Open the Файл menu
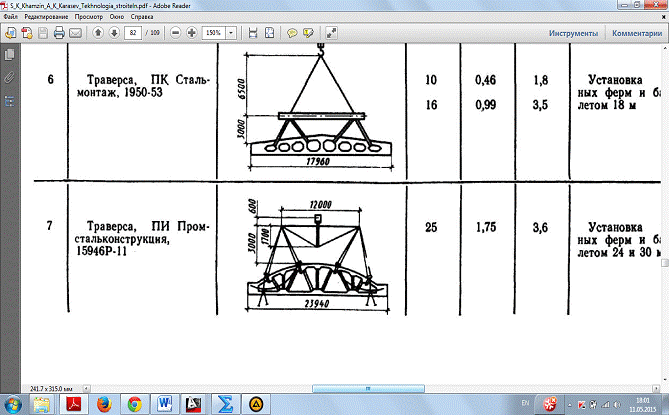Image resolution: width=669 pixels, height=415 pixels. (x=11, y=17)
